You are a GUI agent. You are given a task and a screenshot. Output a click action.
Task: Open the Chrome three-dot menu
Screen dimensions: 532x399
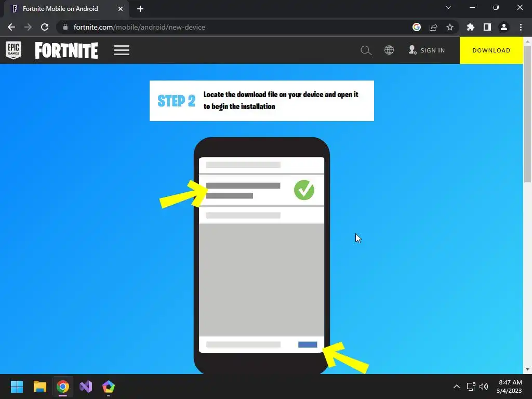click(521, 27)
